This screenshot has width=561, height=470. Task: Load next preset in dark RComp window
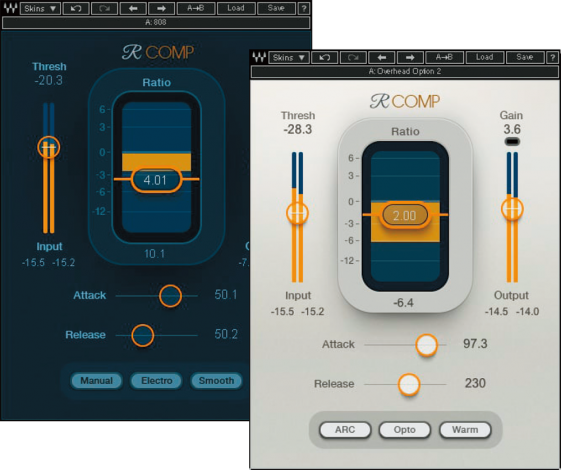pyautogui.click(x=161, y=8)
